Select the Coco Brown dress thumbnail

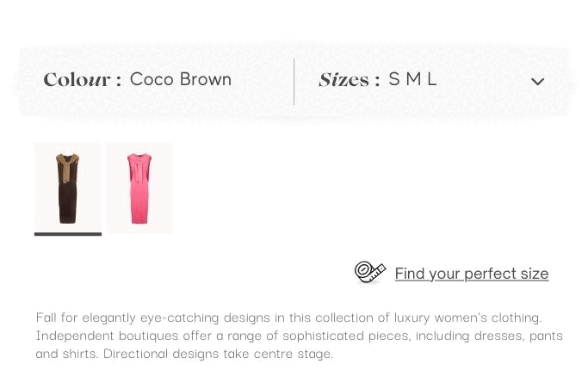(x=68, y=188)
